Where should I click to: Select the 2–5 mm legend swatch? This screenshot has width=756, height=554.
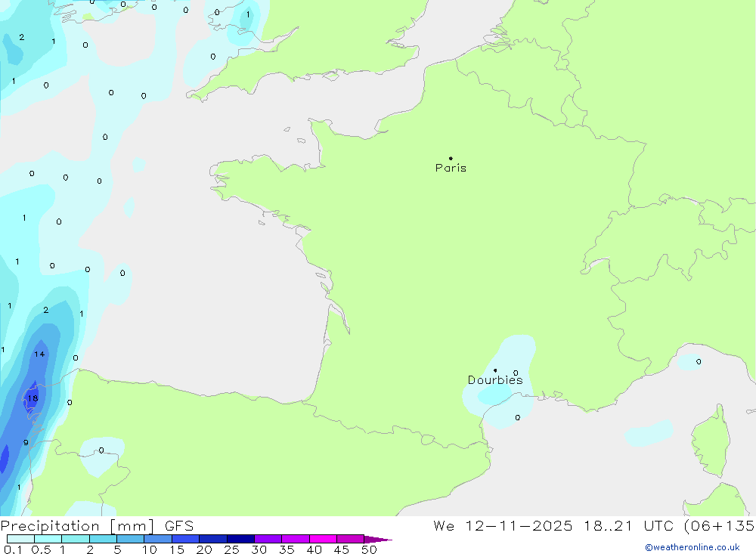(x=103, y=539)
